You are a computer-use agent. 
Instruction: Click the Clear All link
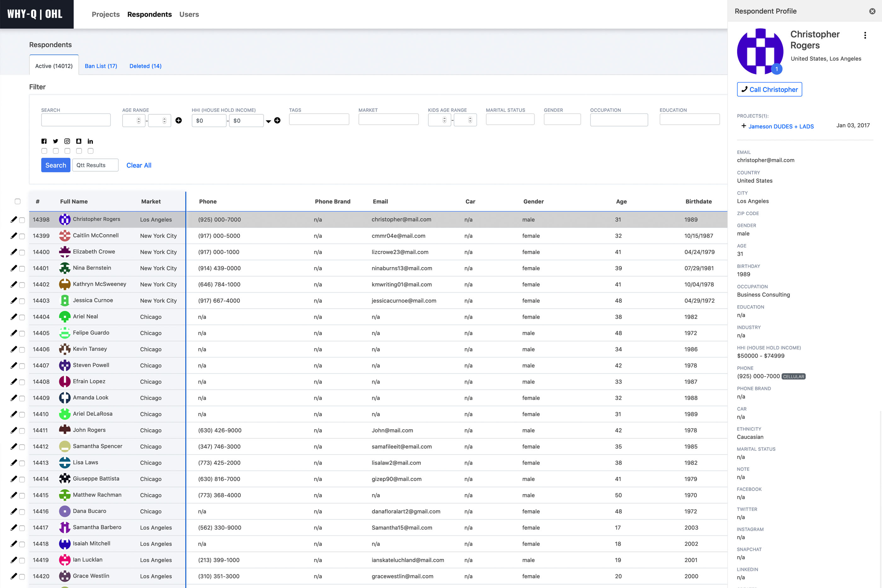point(139,165)
